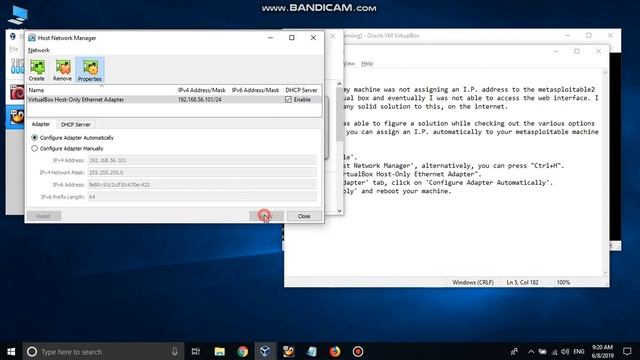Click the network icon in system tray

coord(554,351)
